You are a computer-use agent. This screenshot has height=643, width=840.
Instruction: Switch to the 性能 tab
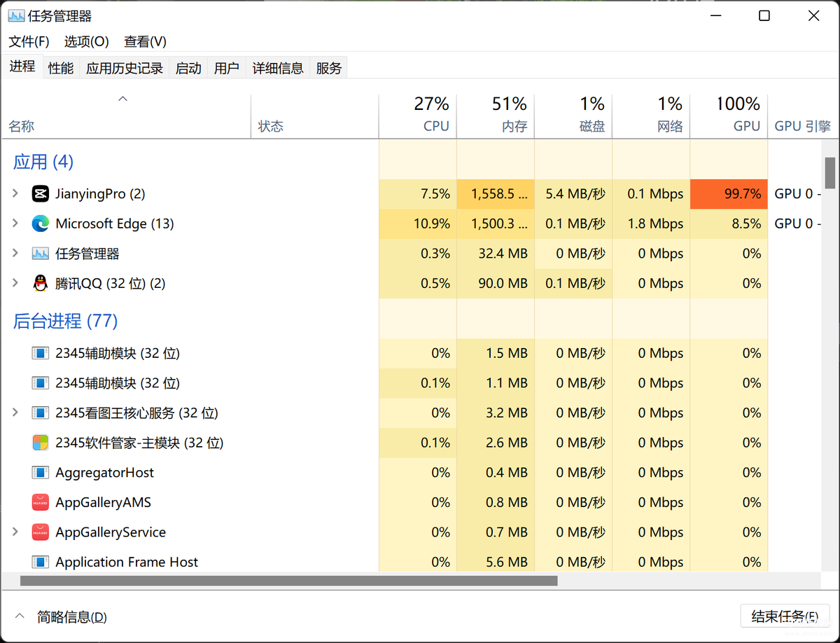(61, 68)
